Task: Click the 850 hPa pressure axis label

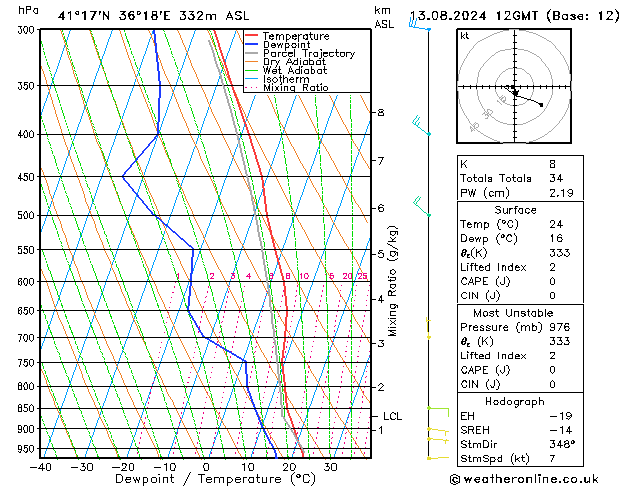Action: 26,409
